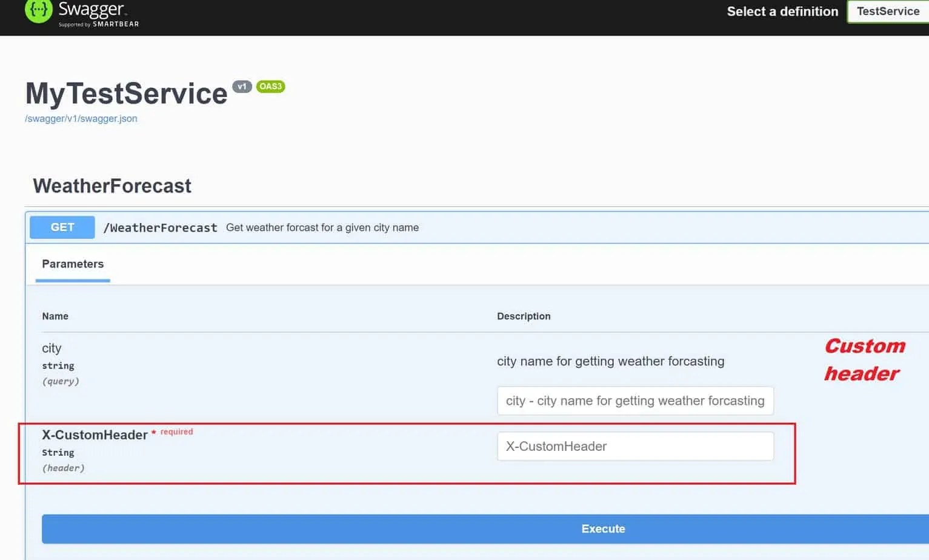This screenshot has height=560, width=929.
Task: Open the /swagger/v1/swagger.json link
Action: [81, 119]
